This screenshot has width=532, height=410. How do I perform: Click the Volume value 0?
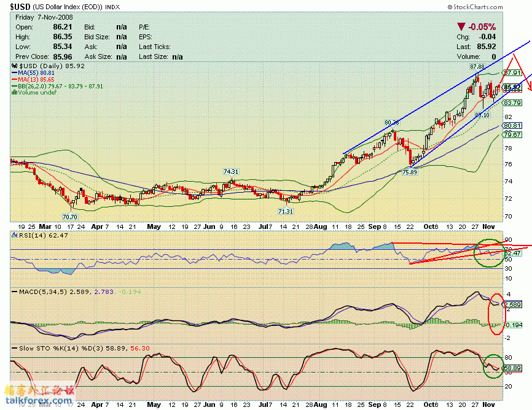pos(494,56)
